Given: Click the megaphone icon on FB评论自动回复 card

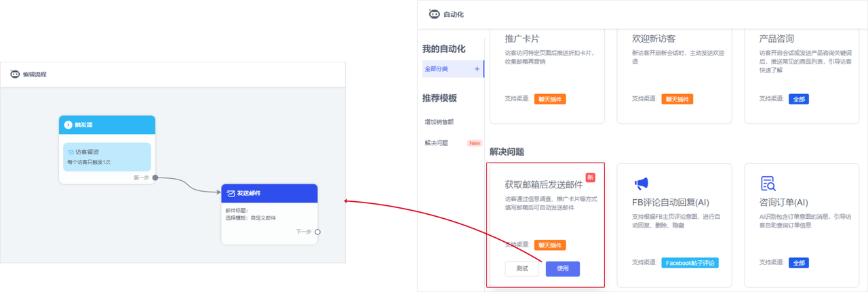Looking at the screenshot, I should coord(641,184).
